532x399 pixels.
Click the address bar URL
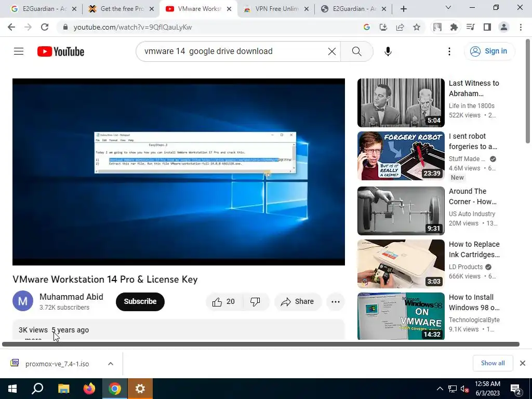tap(132, 27)
